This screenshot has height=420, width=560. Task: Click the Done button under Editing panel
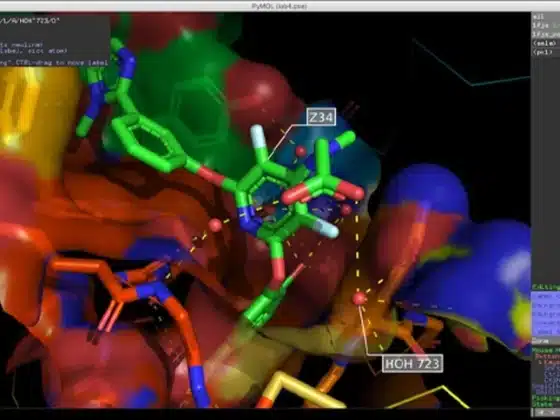546,341
